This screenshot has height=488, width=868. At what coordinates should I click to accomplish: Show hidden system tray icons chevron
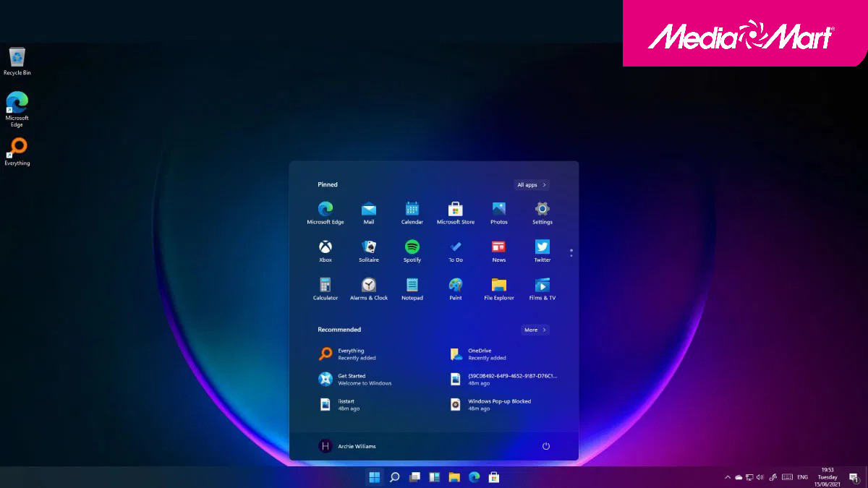tap(727, 477)
